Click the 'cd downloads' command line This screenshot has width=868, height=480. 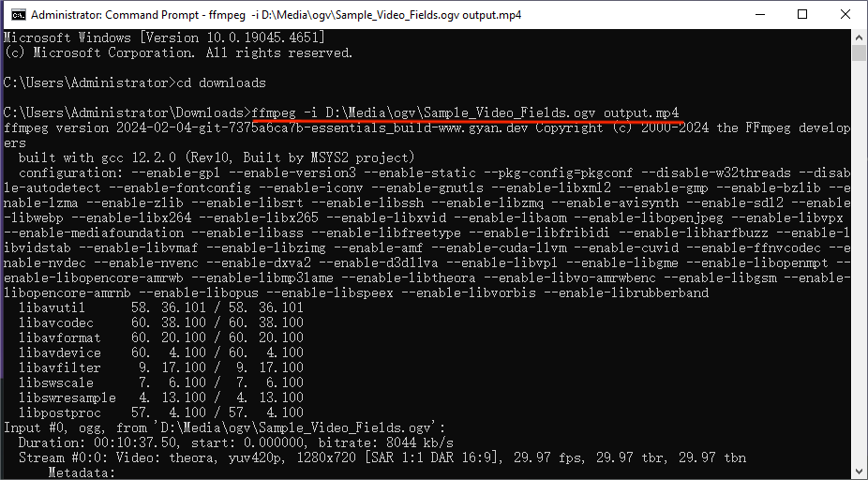click(x=135, y=83)
